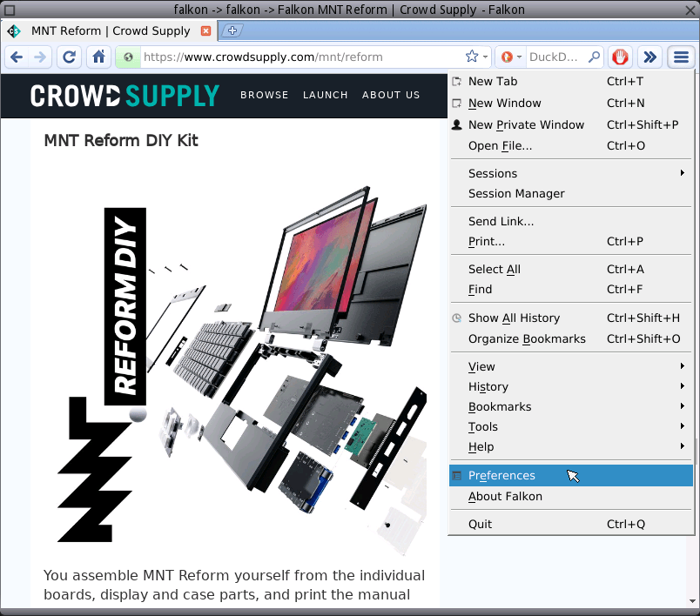Expand the Bookmarks submenu
700x616 pixels.
click(571, 407)
